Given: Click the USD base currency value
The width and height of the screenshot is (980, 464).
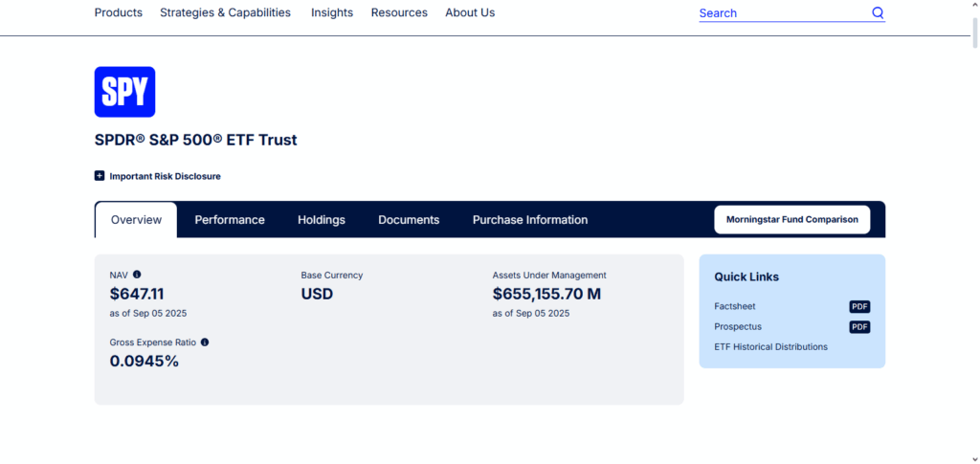Looking at the screenshot, I should [x=317, y=294].
